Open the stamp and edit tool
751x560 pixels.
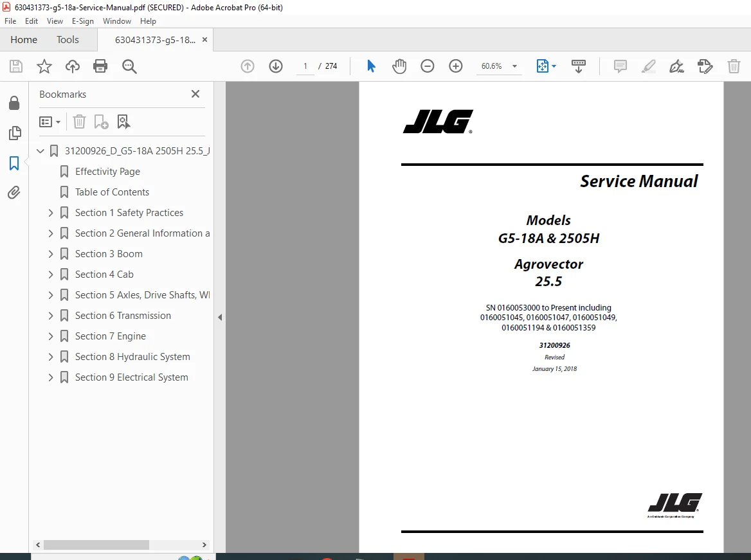[705, 66]
